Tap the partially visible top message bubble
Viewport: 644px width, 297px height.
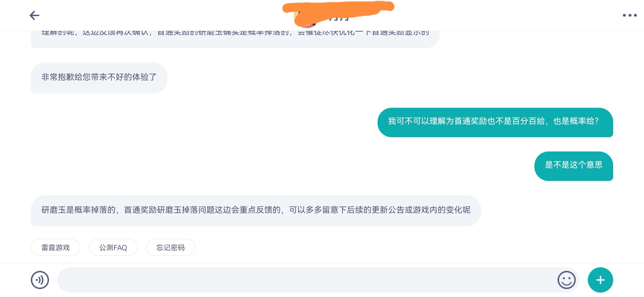235,39
